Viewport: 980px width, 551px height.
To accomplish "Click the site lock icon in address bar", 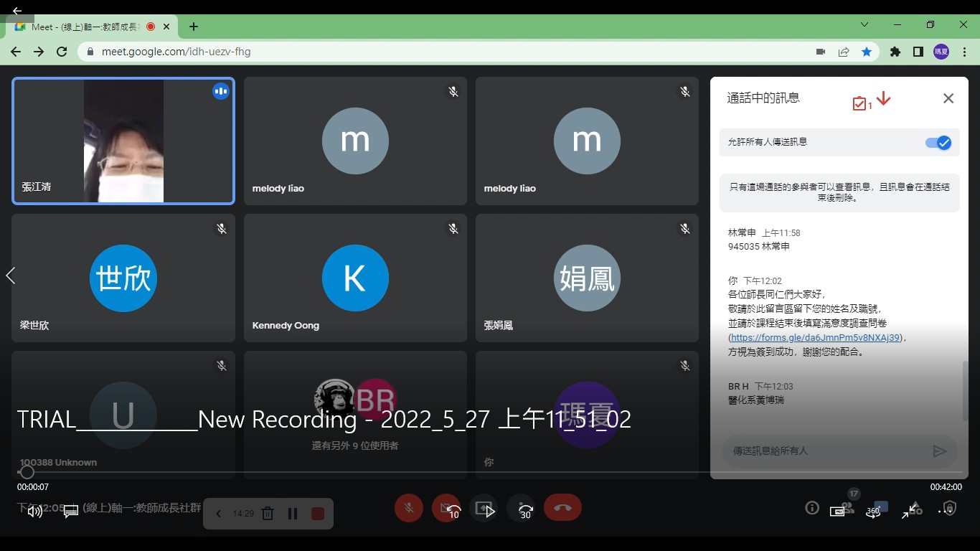I will pyautogui.click(x=90, y=52).
